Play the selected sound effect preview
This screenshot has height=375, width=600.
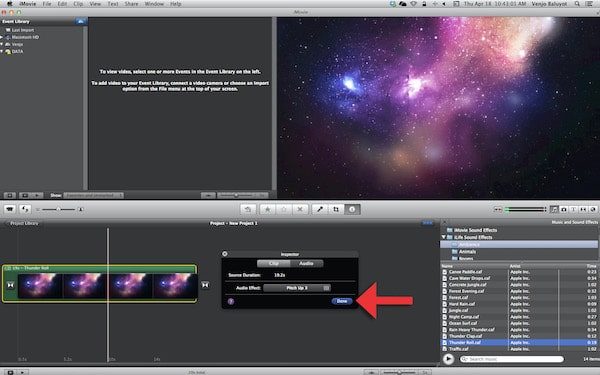click(448, 359)
